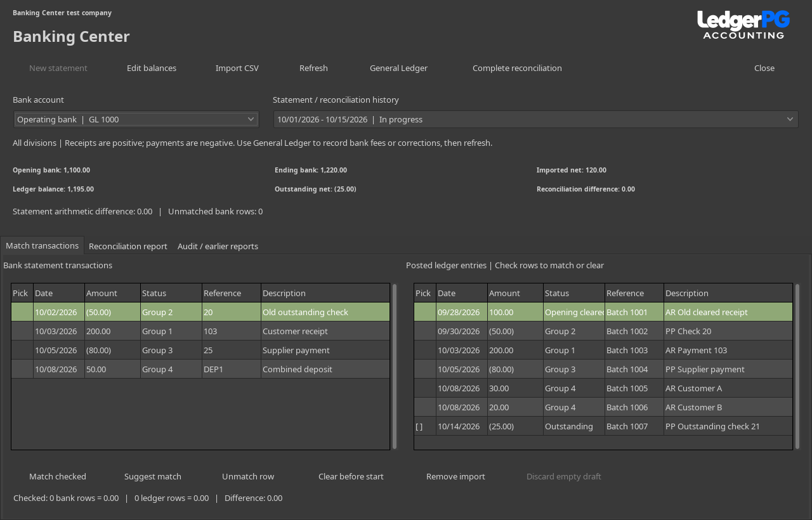
Task: Select ledger row 'AR Customer B'
Action: pyautogui.click(x=603, y=407)
